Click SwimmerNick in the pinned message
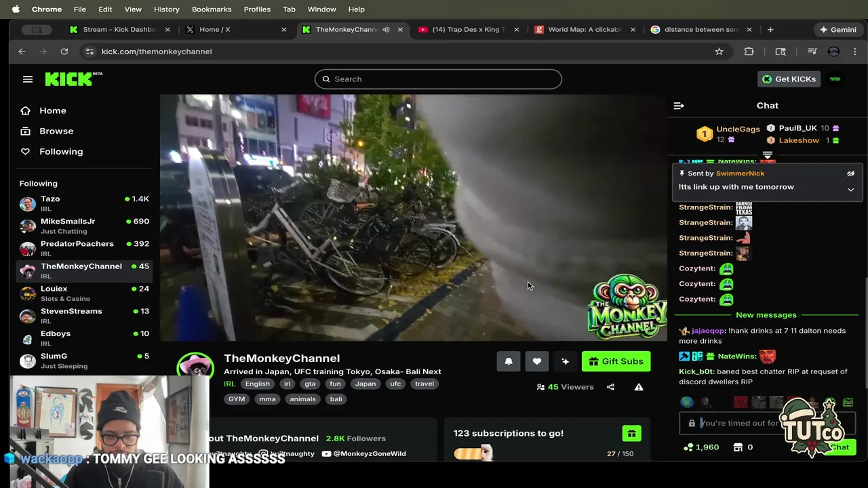 point(740,174)
